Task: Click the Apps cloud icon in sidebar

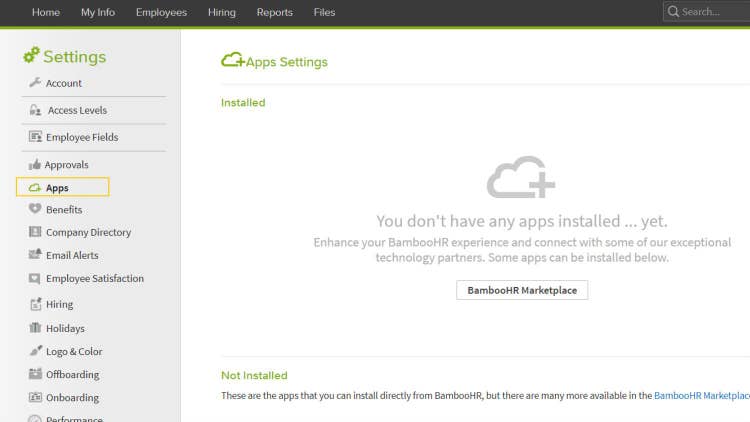Action: pyautogui.click(x=34, y=188)
